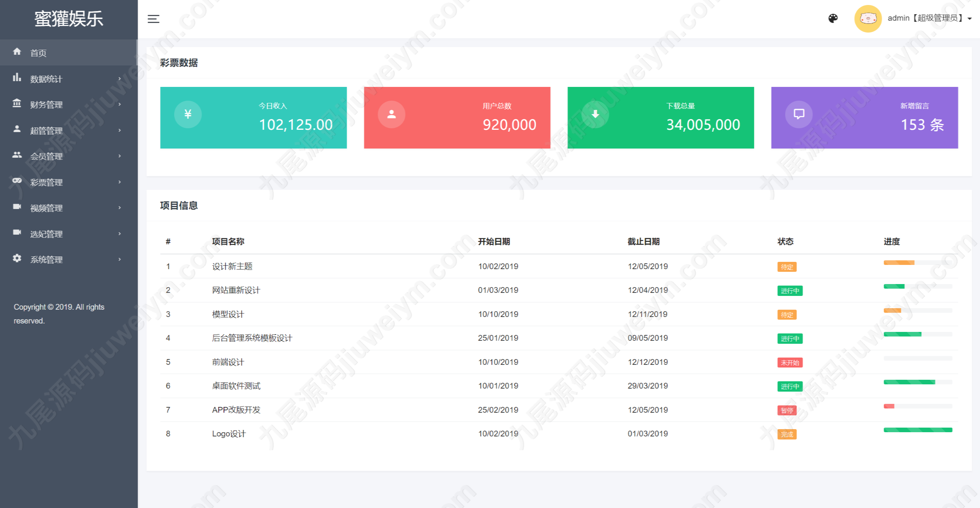Open the 视频管理 menu item
The image size is (980, 508).
point(69,208)
